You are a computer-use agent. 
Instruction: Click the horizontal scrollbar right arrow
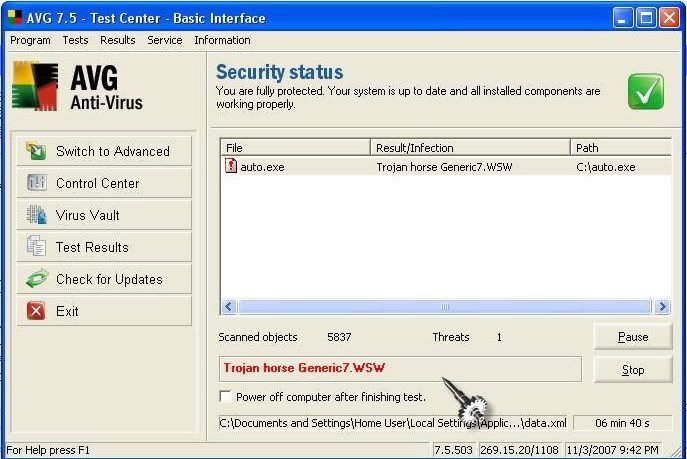point(662,307)
